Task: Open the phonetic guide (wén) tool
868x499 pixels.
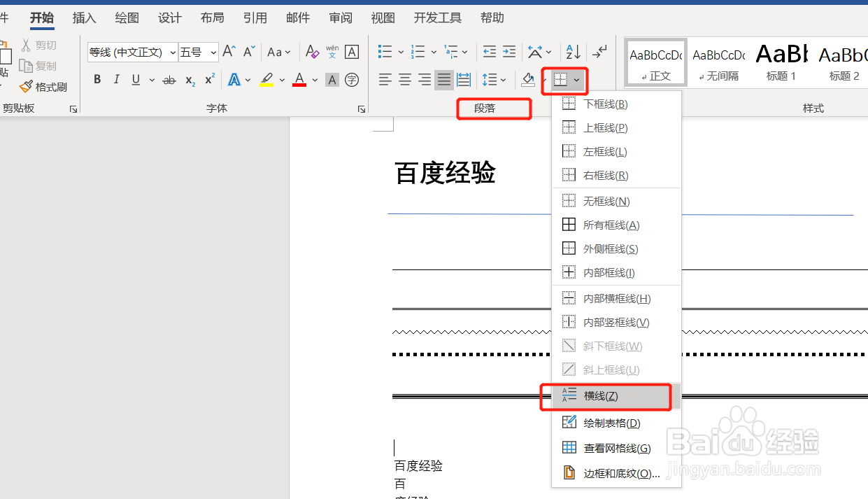Action: [x=332, y=52]
